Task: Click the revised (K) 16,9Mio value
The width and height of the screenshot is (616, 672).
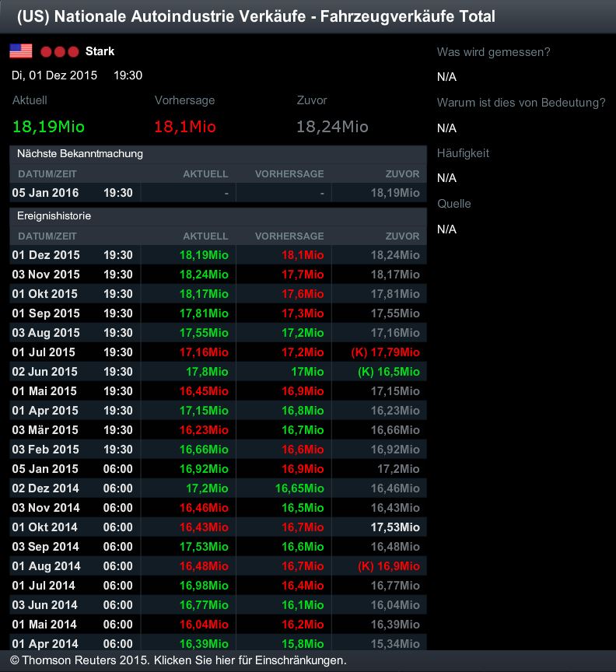Action: click(388, 566)
